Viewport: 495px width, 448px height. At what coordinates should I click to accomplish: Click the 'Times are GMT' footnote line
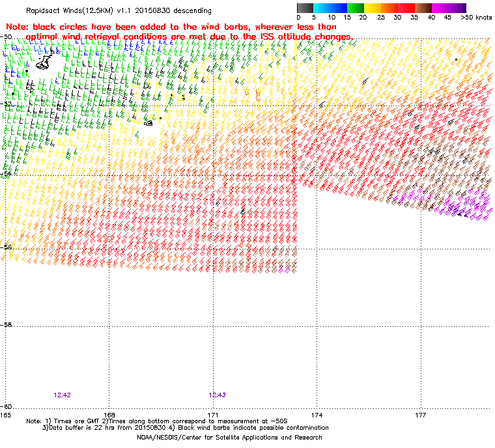pyautogui.click(x=157, y=421)
